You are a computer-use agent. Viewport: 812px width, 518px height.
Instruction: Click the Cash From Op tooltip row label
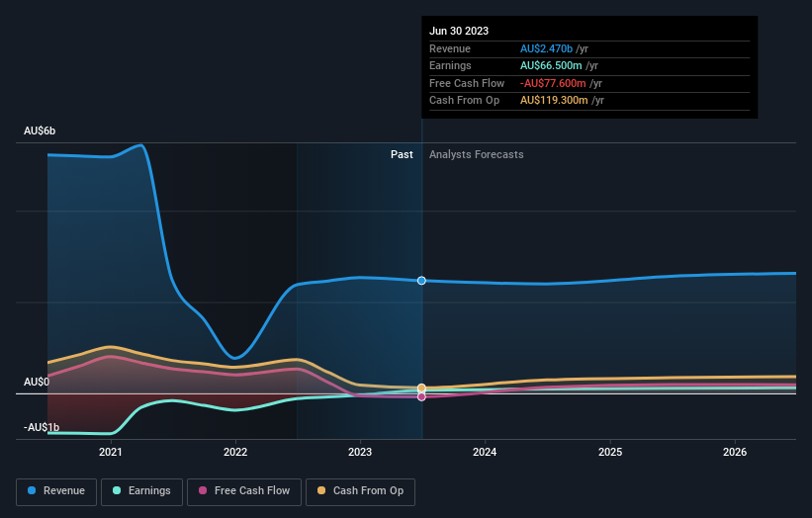(465, 101)
